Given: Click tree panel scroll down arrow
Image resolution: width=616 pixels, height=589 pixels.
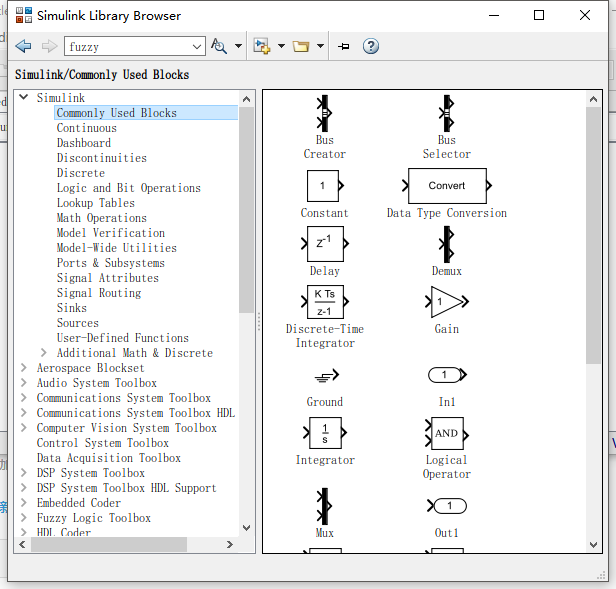Looking at the screenshot, I should tap(246, 528).
